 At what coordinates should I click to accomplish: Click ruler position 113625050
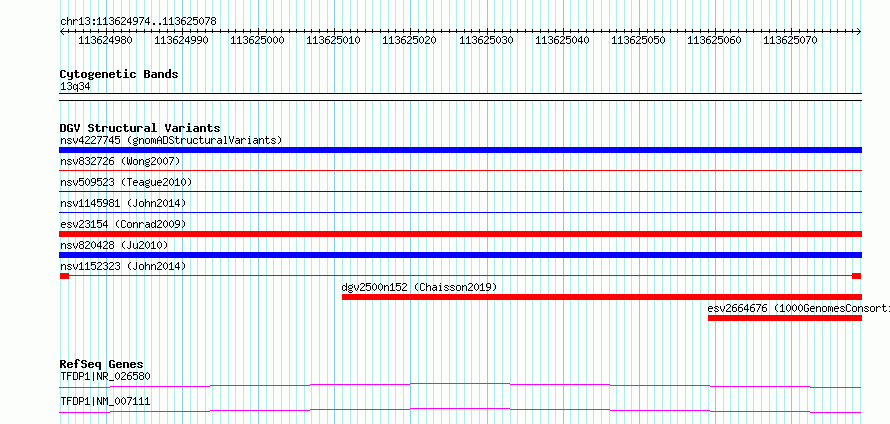click(639, 40)
